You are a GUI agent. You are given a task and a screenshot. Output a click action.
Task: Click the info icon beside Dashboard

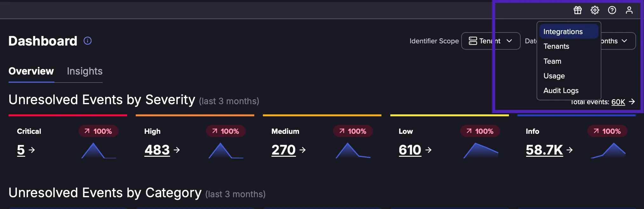click(87, 41)
